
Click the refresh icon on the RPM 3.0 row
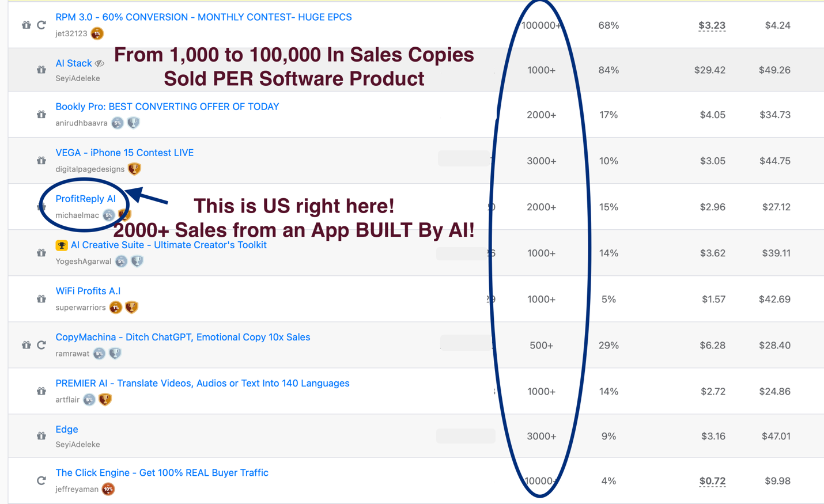(41, 25)
